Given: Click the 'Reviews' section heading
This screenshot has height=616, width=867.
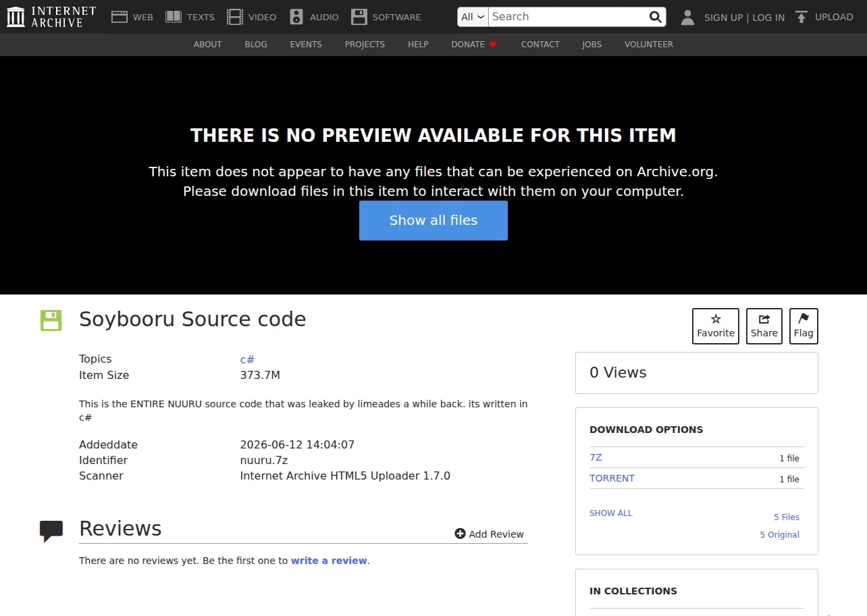Looking at the screenshot, I should click(120, 528).
